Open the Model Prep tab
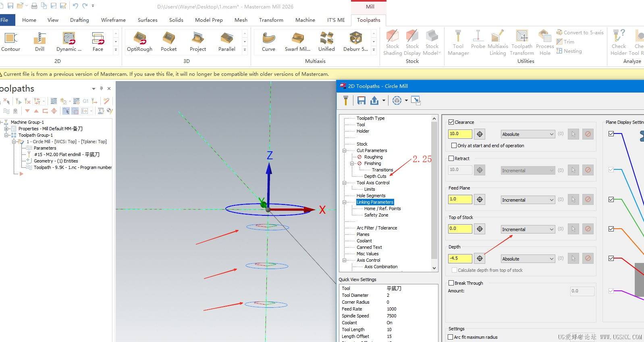 click(x=209, y=20)
